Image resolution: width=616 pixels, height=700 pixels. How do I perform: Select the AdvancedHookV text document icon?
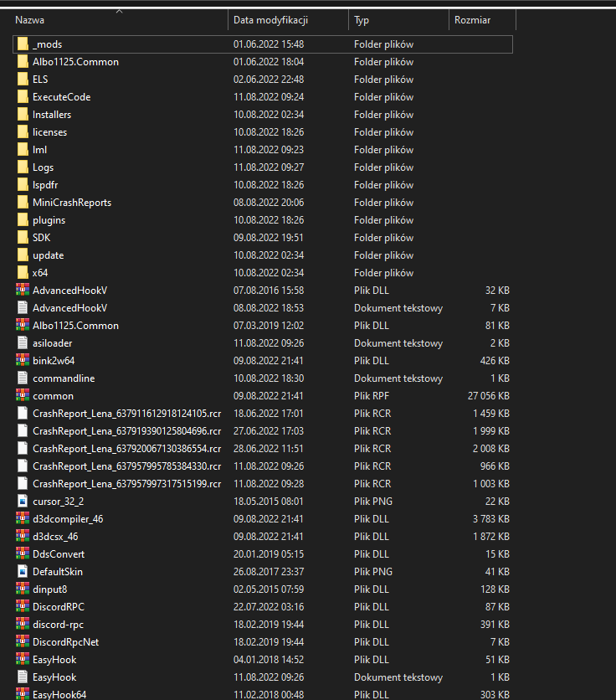click(23, 308)
